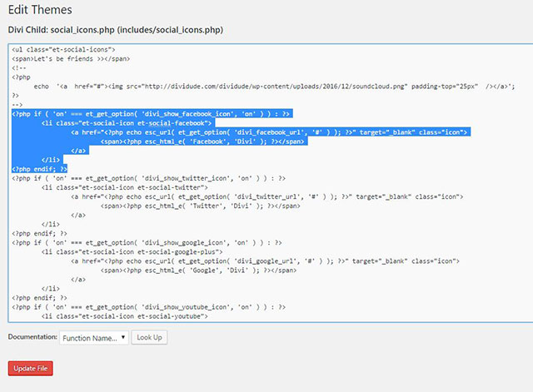Click the highlighted php endif line
The width and height of the screenshot is (533, 392).
pos(39,169)
